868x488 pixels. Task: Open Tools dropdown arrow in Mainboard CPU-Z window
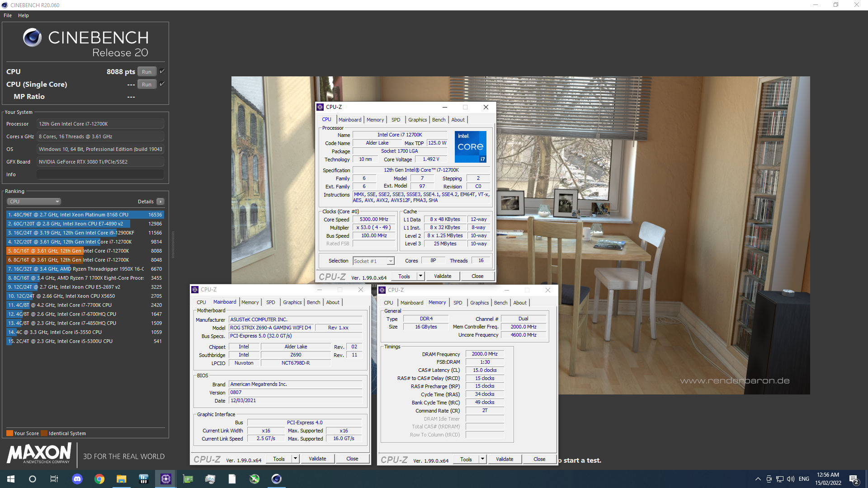tap(295, 459)
